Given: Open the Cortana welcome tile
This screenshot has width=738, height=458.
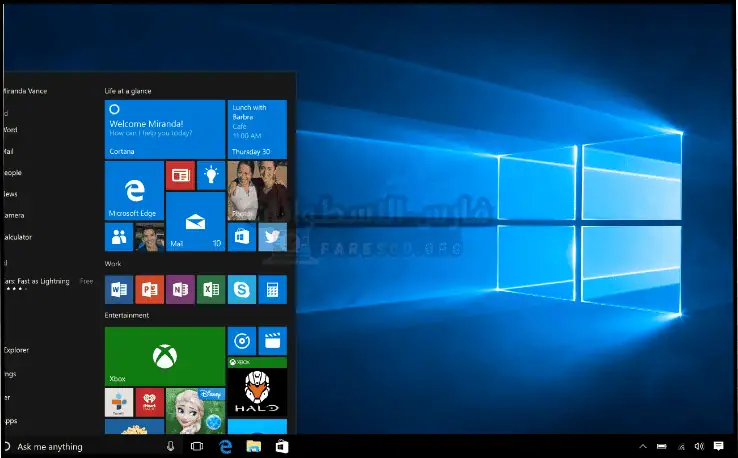Looking at the screenshot, I should [x=164, y=128].
